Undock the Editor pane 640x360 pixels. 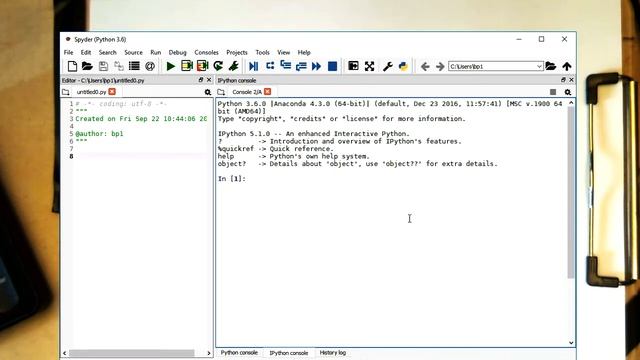click(201, 80)
